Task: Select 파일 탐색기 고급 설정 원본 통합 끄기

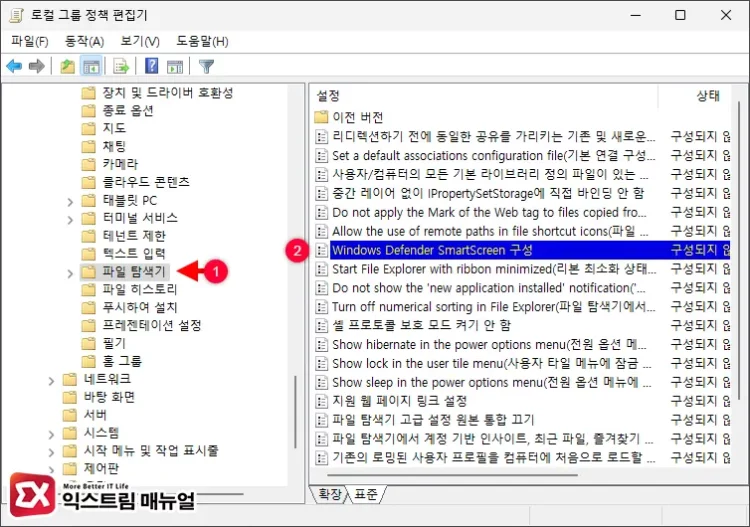Action: click(x=433, y=420)
